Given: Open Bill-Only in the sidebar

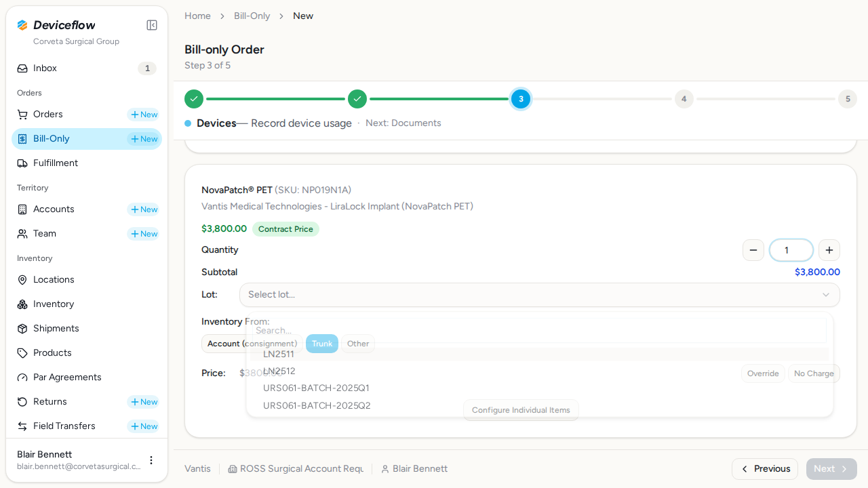Looking at the screenshot, I should pyautogui.click(x=52, y=139).
